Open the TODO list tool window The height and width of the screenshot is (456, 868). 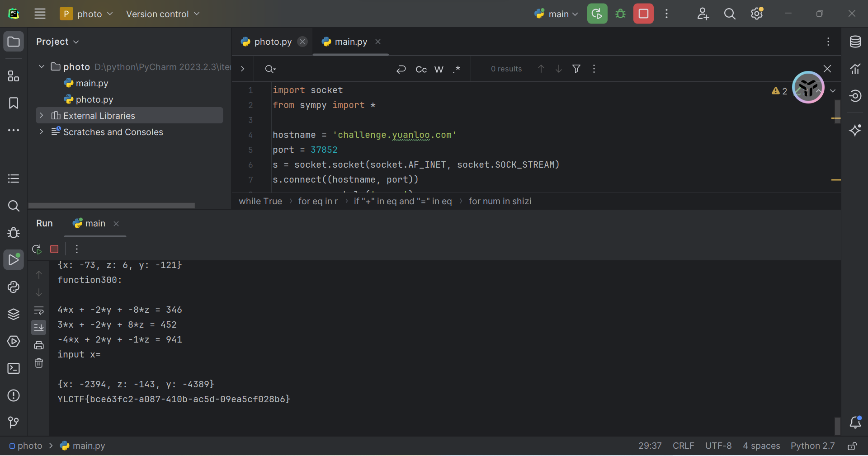click(14, 179)
